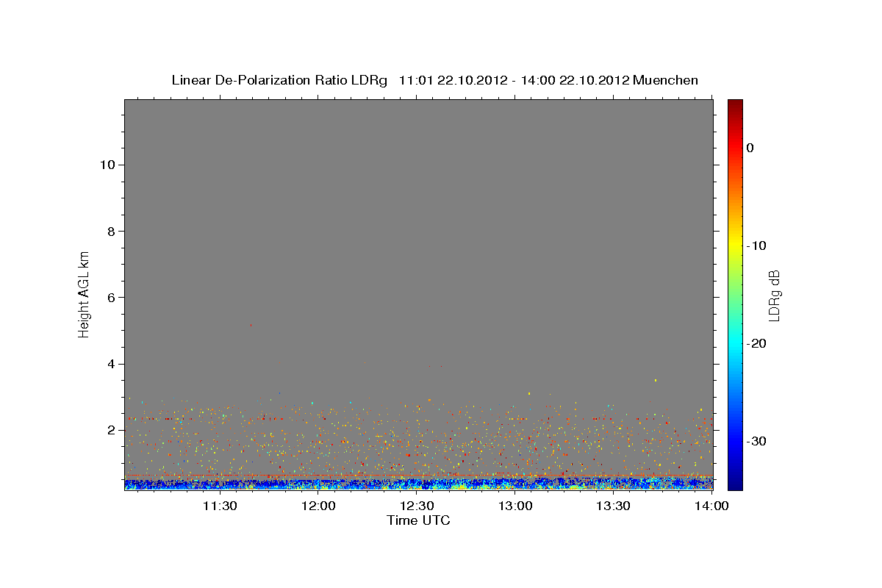Image resolution: width=882 pixels, height=588 pixels.
Task: Click the height tick label 8
Action: [x=110, y=231]
